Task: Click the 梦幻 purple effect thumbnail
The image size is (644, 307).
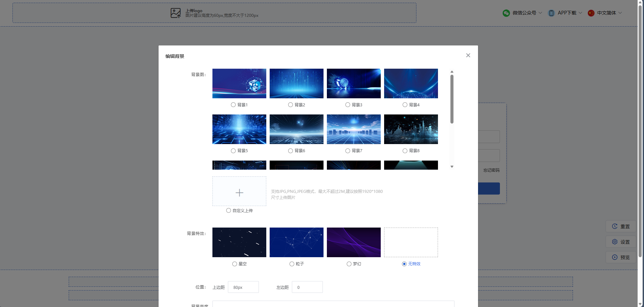Action: [x=354, y=242]
